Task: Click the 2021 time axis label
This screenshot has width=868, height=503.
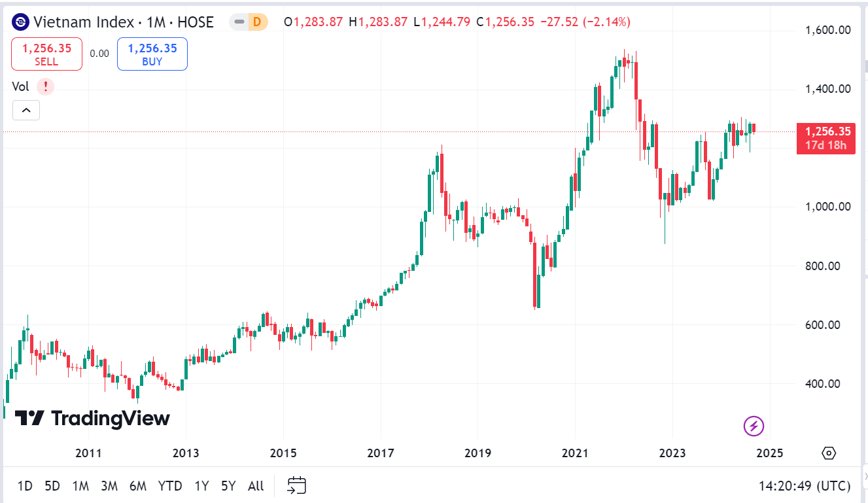Action: pyautogui.click(x=574, y=453)
